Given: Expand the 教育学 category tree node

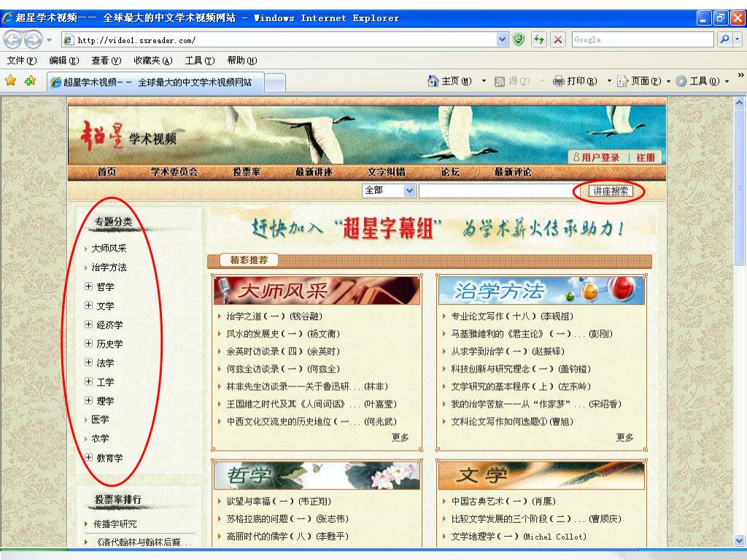Looking at the screenshot, I should pos(88,458).
